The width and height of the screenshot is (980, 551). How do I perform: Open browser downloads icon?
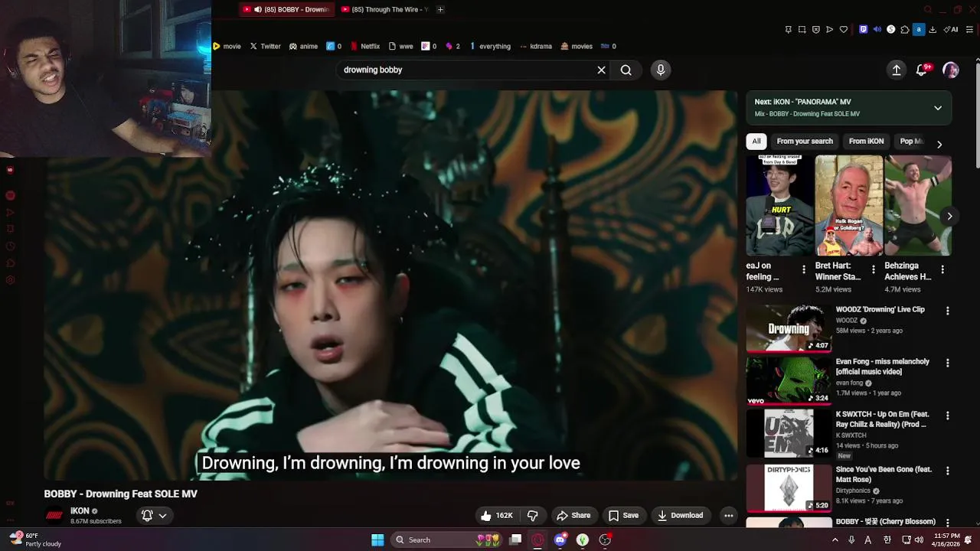coord(933,30)
